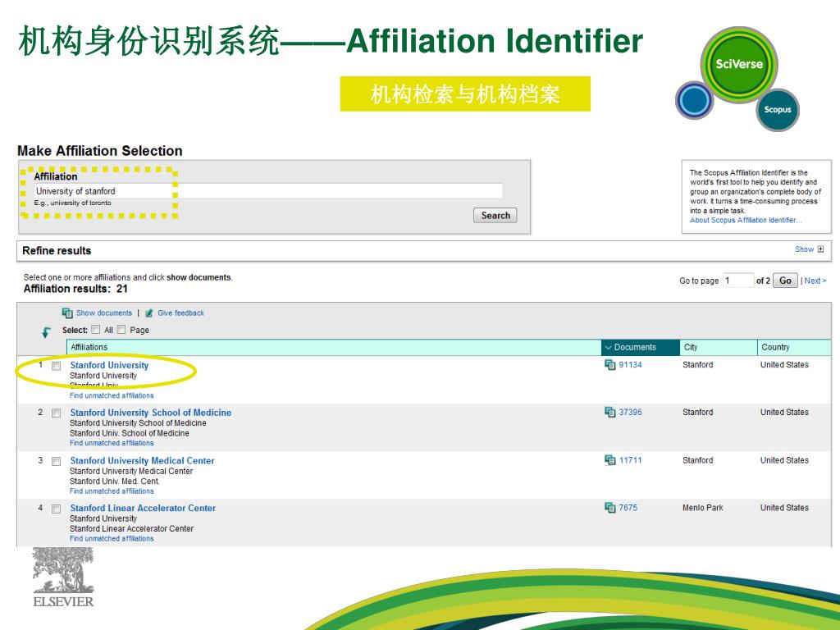Image resolution: width=840 pixels, height=630 pixels.
Task: Click the SciVerse green circle logo
Action: coord(739,64)
